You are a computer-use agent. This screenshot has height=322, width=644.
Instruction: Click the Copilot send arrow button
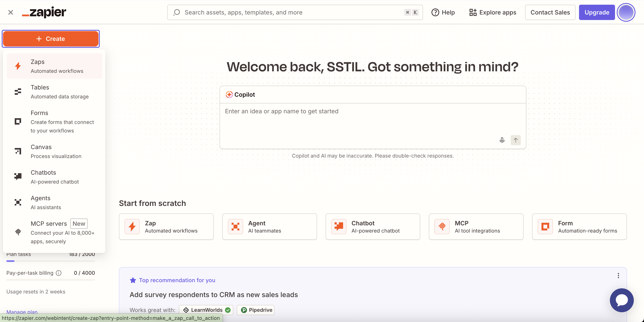(515, 140)
